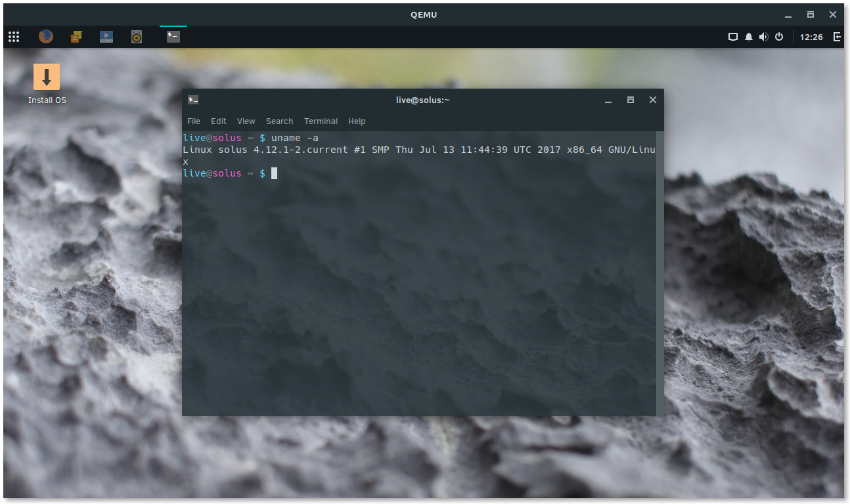Minimize the live@solus terminal window
Viewport: 850px width, 504px height.
click(608, 100)
